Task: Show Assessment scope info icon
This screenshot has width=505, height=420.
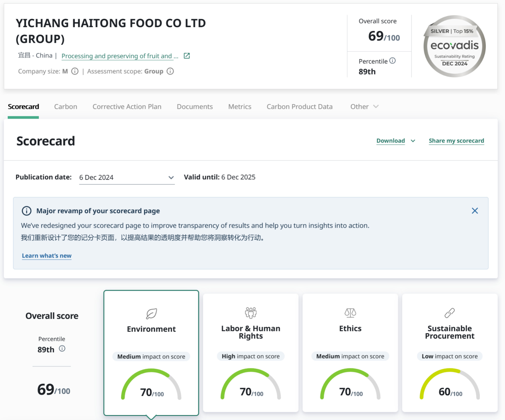Action: tap(170, 71)
